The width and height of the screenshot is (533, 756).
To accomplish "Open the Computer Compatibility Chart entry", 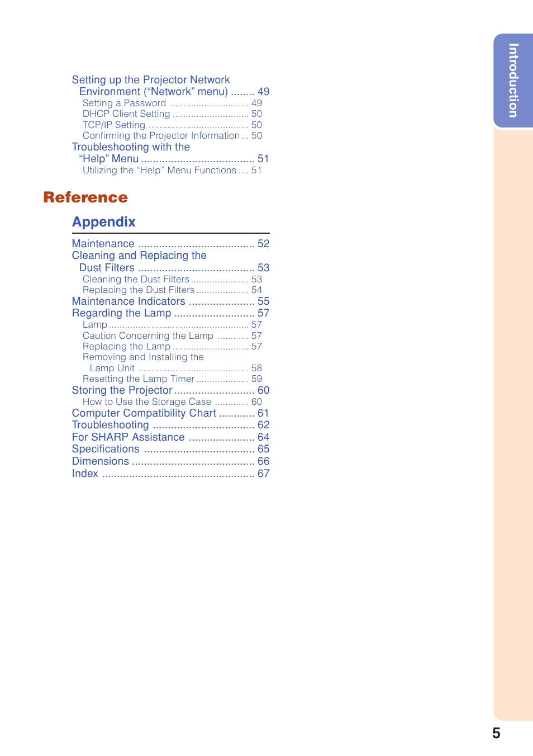I will point(144,413).
